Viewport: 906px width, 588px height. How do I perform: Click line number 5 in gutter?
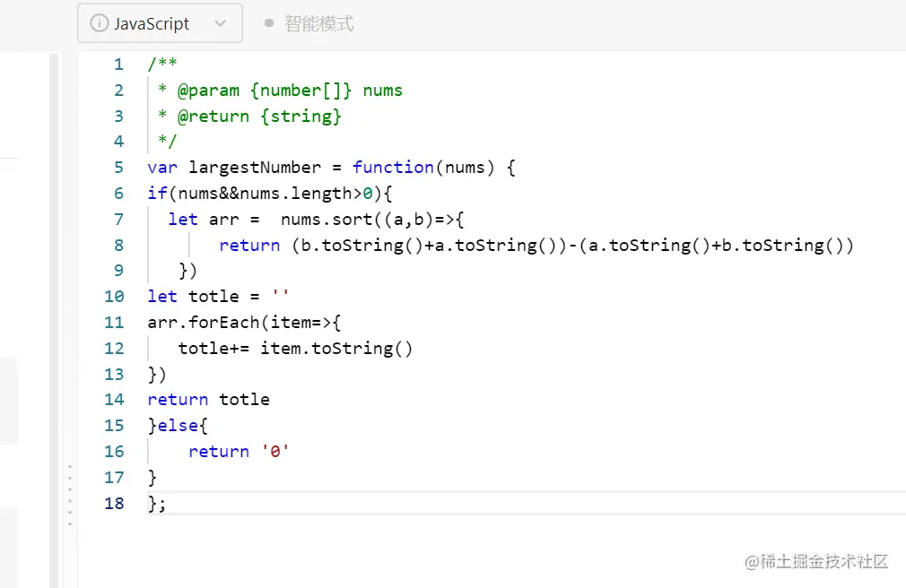pyautogui.click(x=118, y=168)
